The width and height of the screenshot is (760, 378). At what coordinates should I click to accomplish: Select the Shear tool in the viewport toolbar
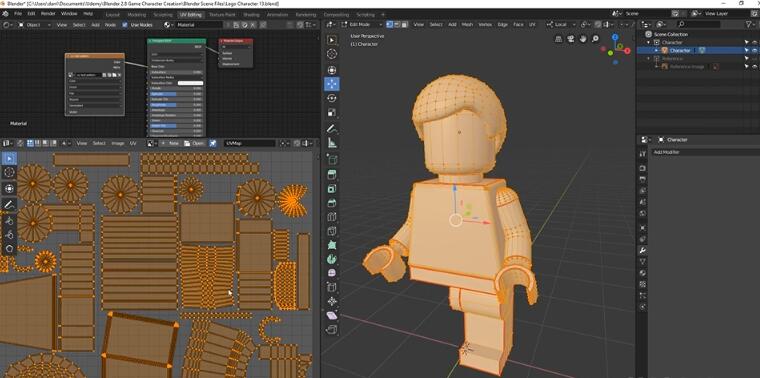pyautogui.click(x=332, y=315)
